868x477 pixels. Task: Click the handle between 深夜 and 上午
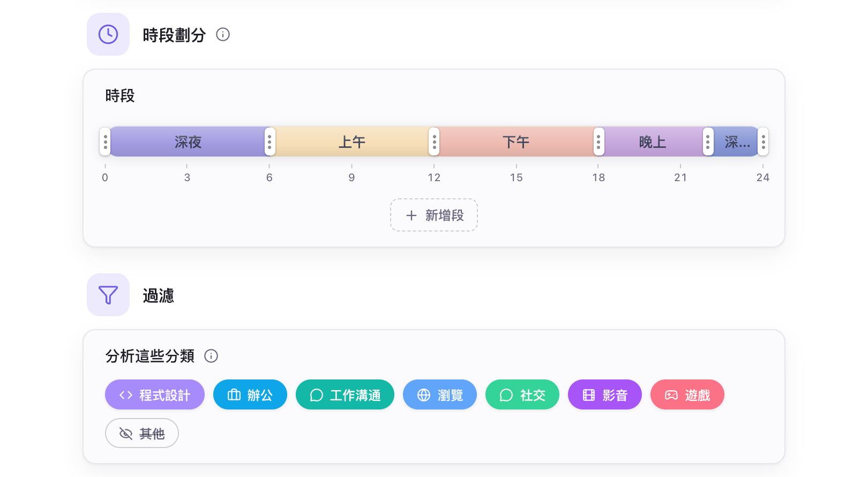270,141
